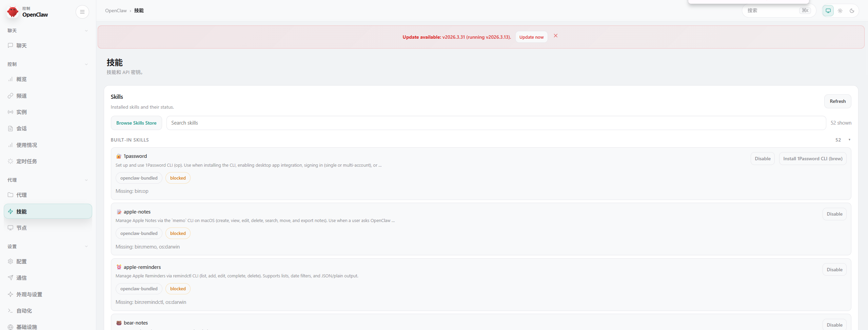Collapse the sidebar with the hamburger button

click(82, 12)
